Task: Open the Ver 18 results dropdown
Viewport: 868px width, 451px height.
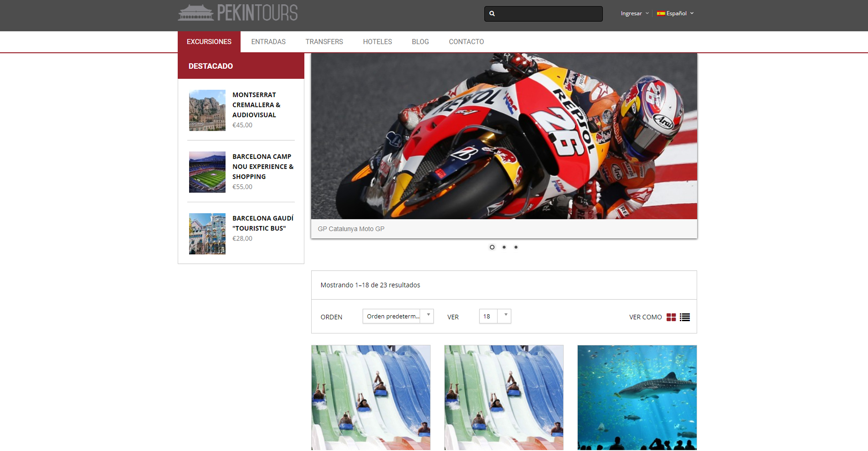Action: click(x=495, y=316)
